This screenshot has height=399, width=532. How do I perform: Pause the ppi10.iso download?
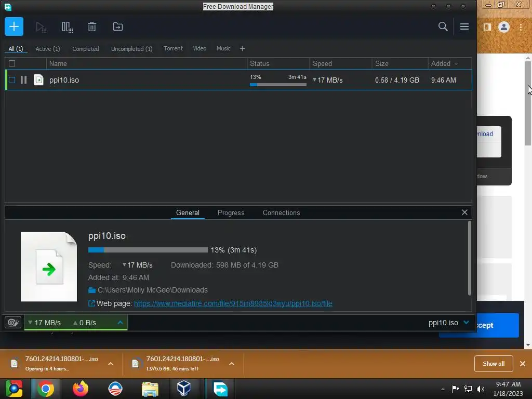pos(23,80)
